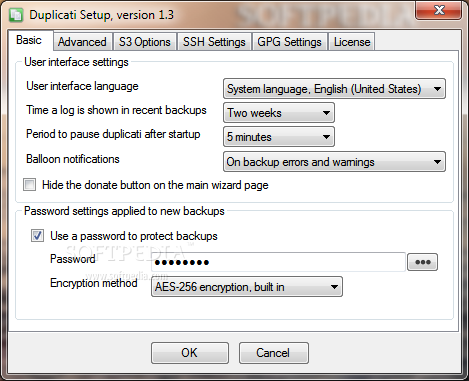Expand the AES-256 encryption method dropdown
The height and width of the screenshot is (381, 469).
[247, 287]
